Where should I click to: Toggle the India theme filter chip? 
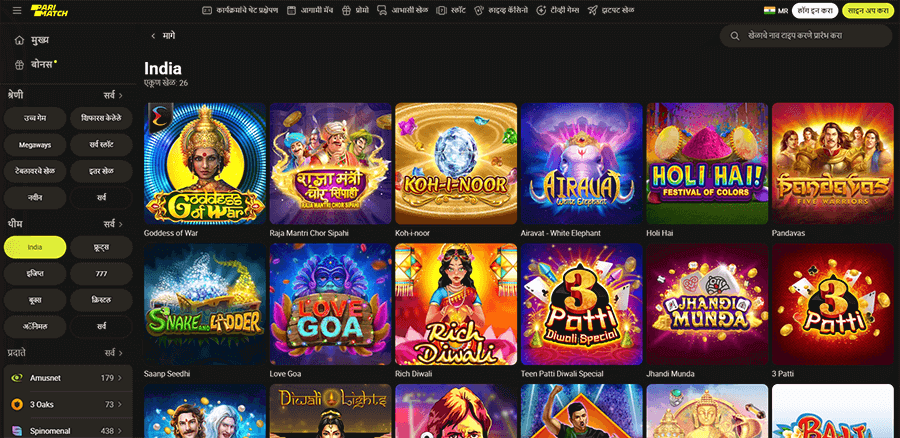35,247
